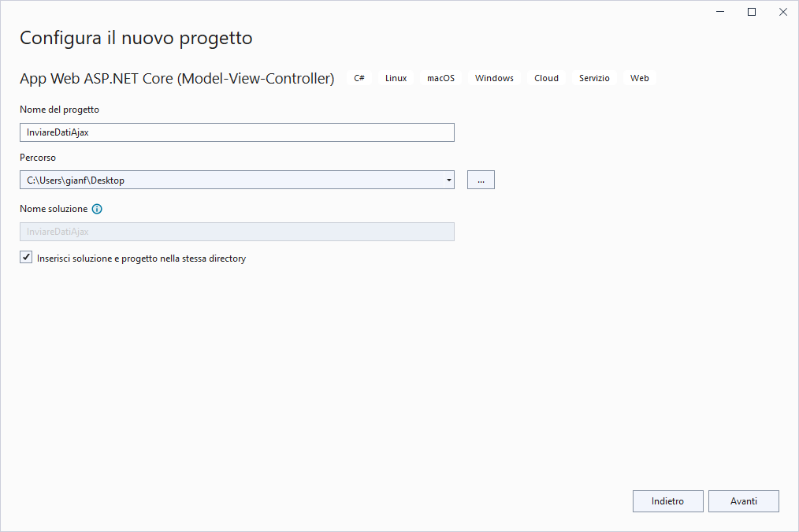Screen dimensions: 799x532
Task: Toggle 'Inserisci soluzione e progetto nella stessa directory' checkbox
Action: [26, 258]
